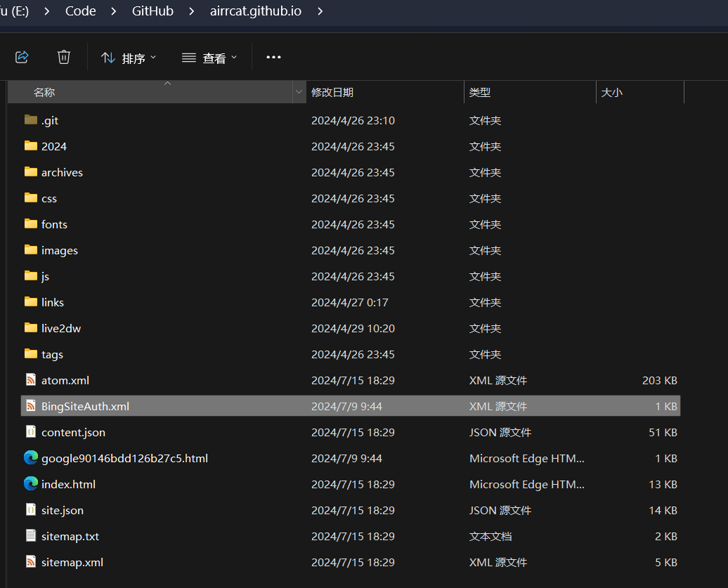Open the 查看 view dropdown
Screen dimensions: 728x588
209,58
